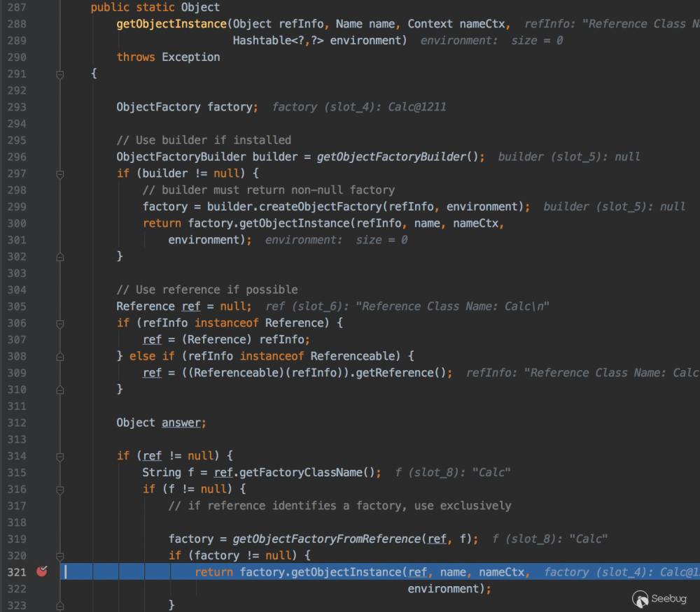Collapse the factory null-check block at line 320

tap(59, 555)
